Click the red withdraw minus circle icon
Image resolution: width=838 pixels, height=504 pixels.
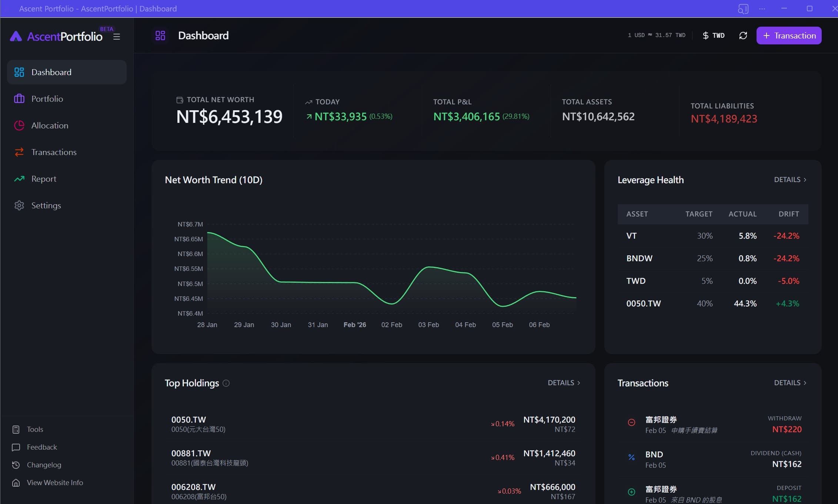point(632,423)
